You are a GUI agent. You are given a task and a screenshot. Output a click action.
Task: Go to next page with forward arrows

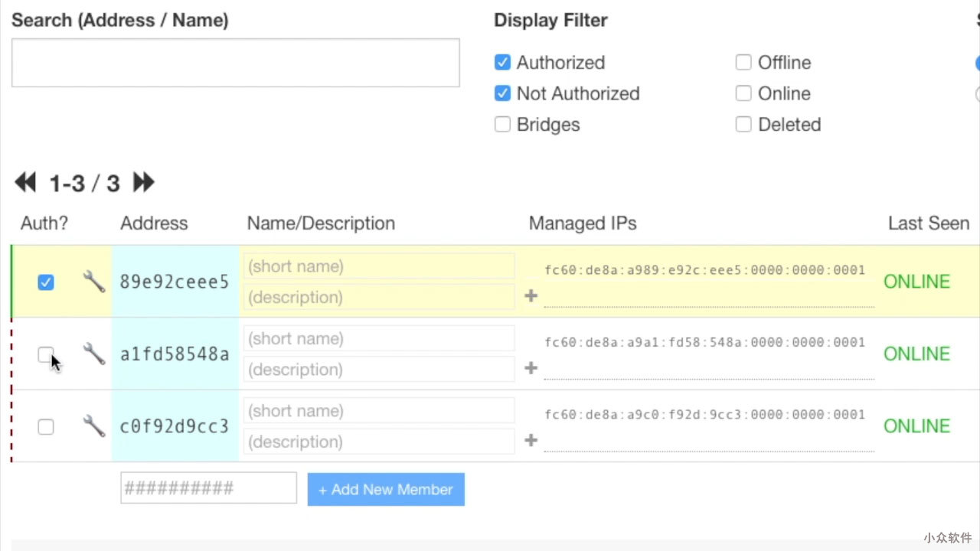[x=144, y=182]
